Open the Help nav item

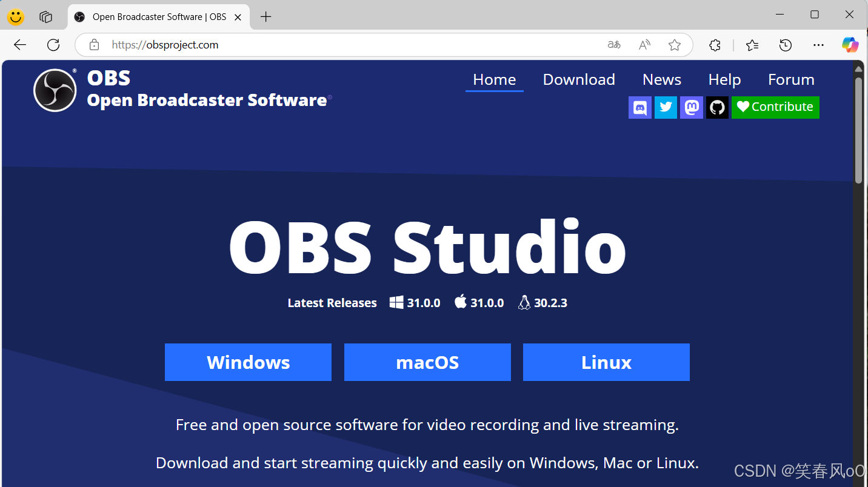tap(724, 79)
